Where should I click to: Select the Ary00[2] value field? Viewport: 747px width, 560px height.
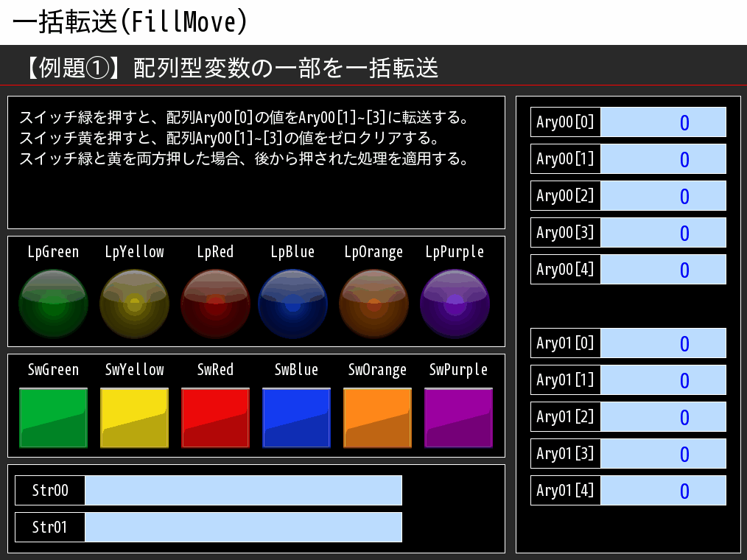coord(663,195)
